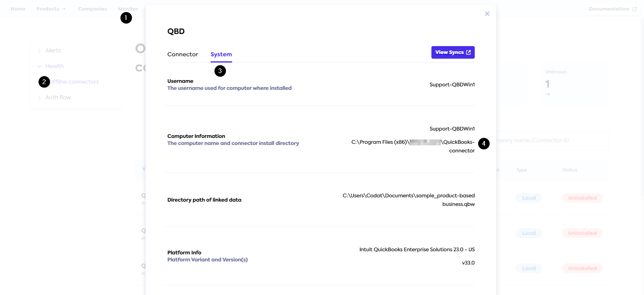Click the Status column header

point(569,170)
